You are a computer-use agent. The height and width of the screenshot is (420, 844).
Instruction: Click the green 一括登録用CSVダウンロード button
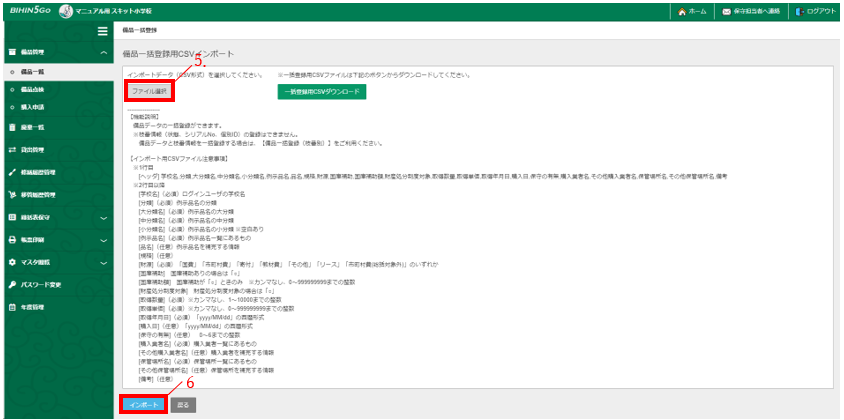tap(321, 91)
